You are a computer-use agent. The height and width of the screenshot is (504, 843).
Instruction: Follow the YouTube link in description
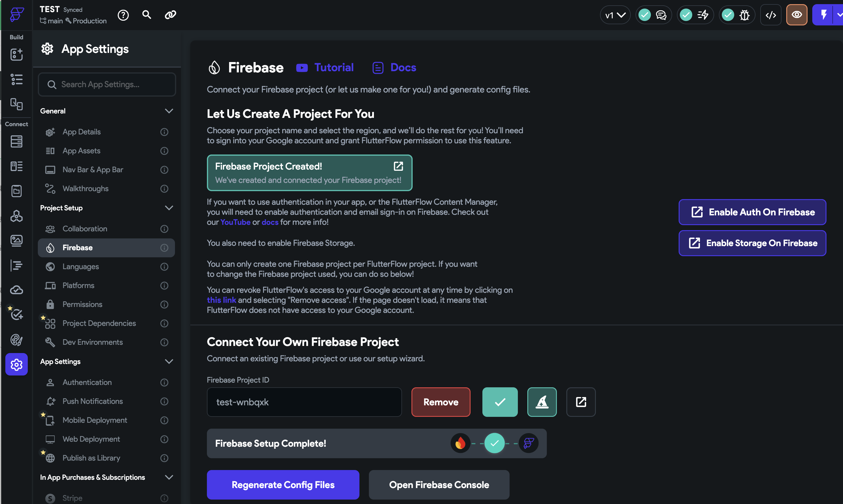(235, 222)
